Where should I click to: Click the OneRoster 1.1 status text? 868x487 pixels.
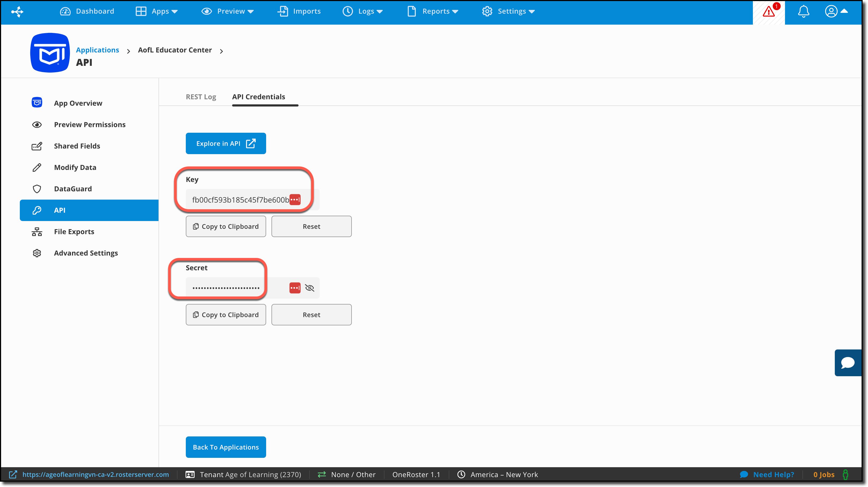tap(416, 475)
